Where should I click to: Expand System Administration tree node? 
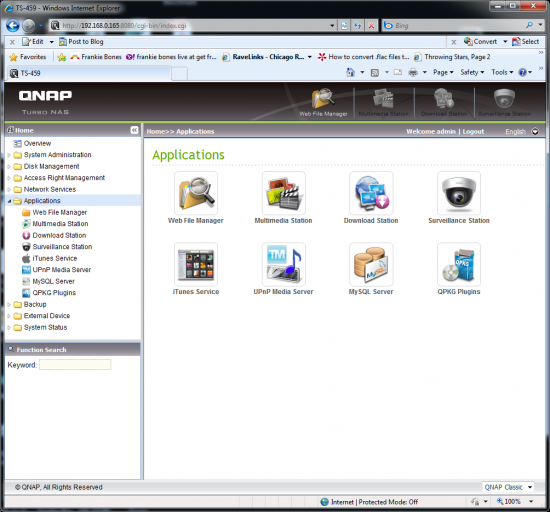9,155
